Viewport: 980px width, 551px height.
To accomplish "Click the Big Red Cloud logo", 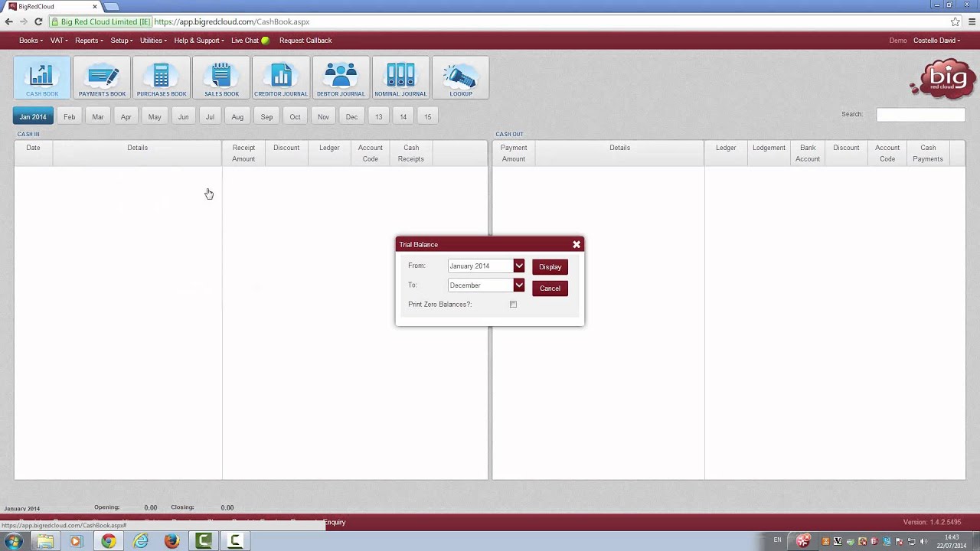I will 943,79.
